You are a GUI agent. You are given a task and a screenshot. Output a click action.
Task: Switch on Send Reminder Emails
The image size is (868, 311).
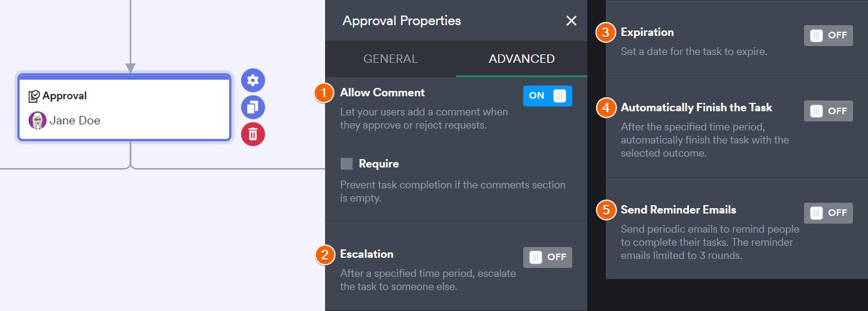click(828, 213)
